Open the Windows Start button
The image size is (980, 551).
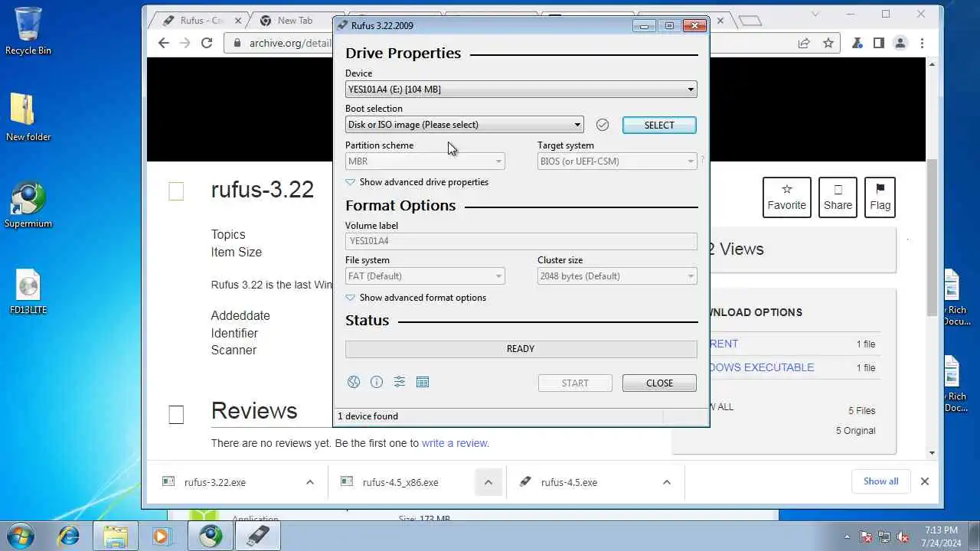coord(19,536)
